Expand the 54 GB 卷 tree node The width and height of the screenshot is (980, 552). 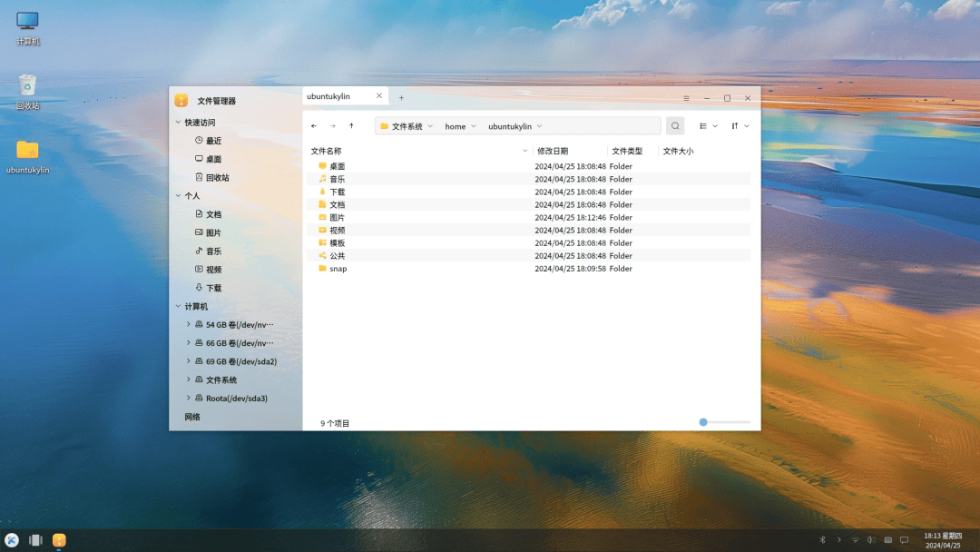[189, 324]
